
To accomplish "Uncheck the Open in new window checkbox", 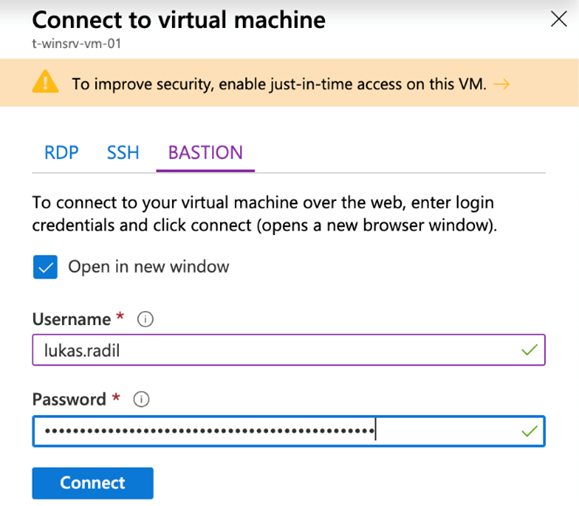I will 45,267.
